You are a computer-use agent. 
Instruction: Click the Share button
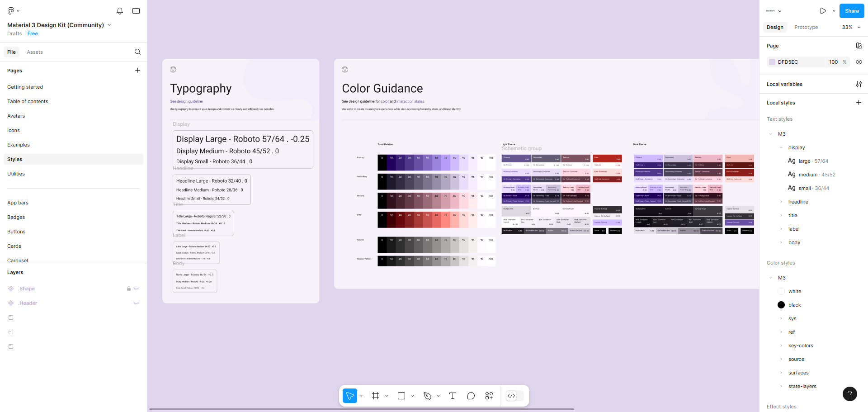pyautogui.click(x=852, y=11)
